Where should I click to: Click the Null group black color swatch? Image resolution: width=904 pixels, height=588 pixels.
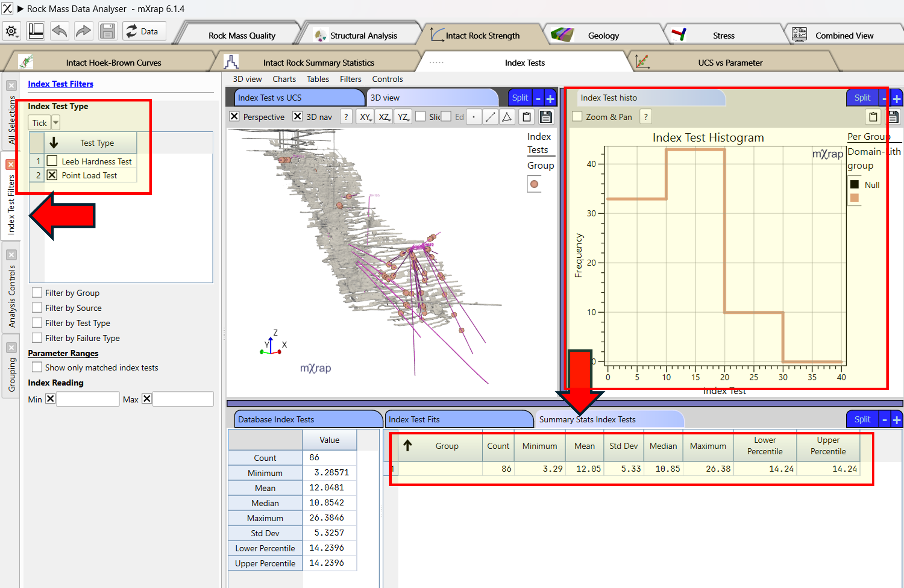click(x=854, y=185)
